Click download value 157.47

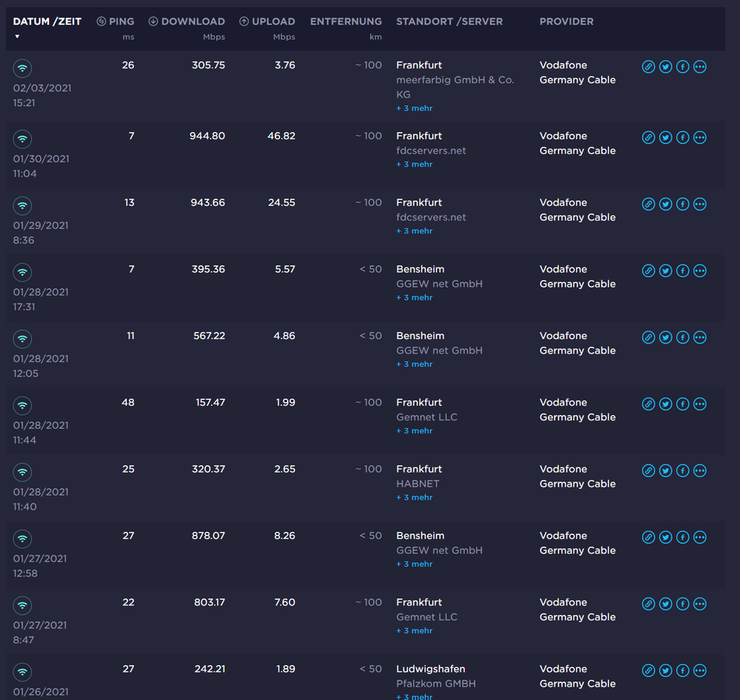[x=210, y=403]
